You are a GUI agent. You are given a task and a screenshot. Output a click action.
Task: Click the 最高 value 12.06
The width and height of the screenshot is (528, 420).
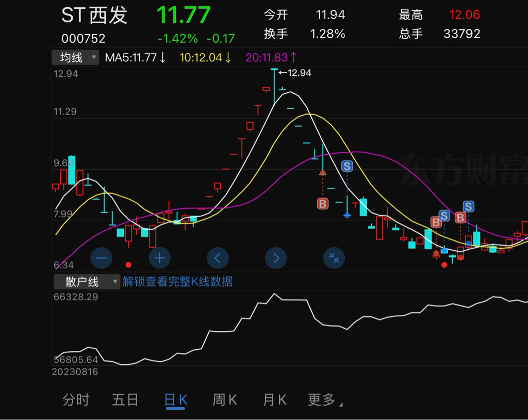[x=465, y=14]
